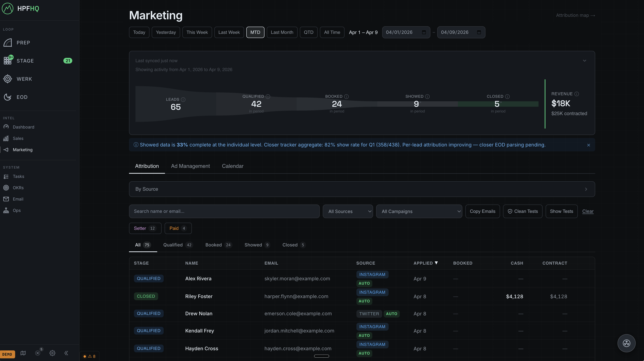Collapse the sidebar with the double-chevron icon
This screenshot has width=644, height=361.
coord(66,353)
